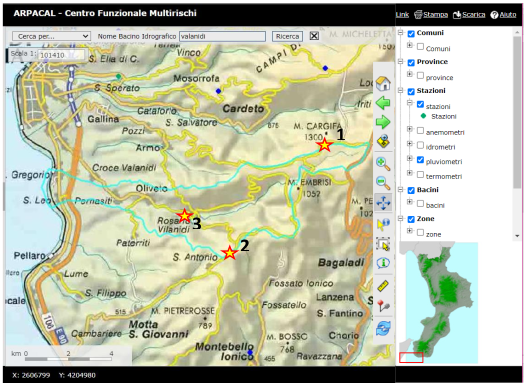Enable the termometri layer checkbox
The height and width of the screenshot is (387, 525).
click(421, 174)
